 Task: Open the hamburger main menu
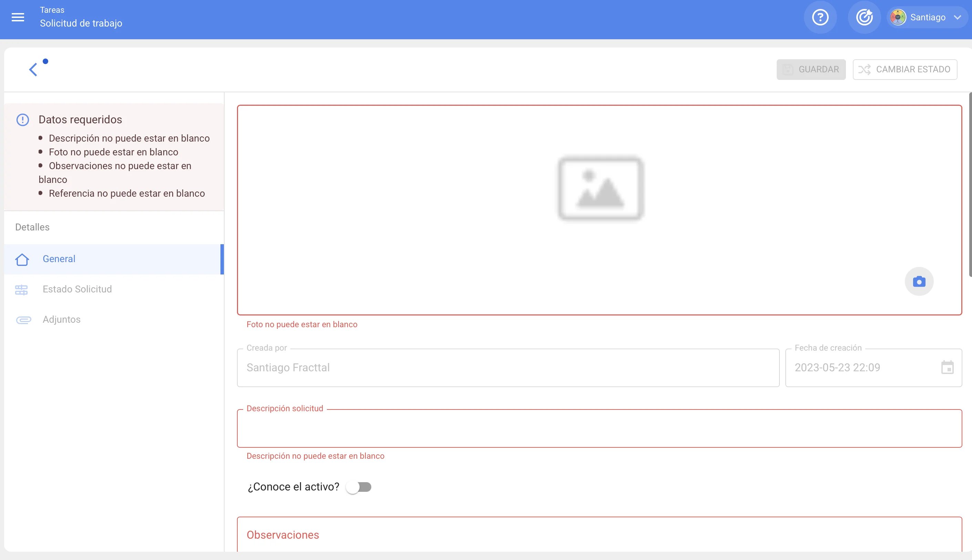click(18, 17)
